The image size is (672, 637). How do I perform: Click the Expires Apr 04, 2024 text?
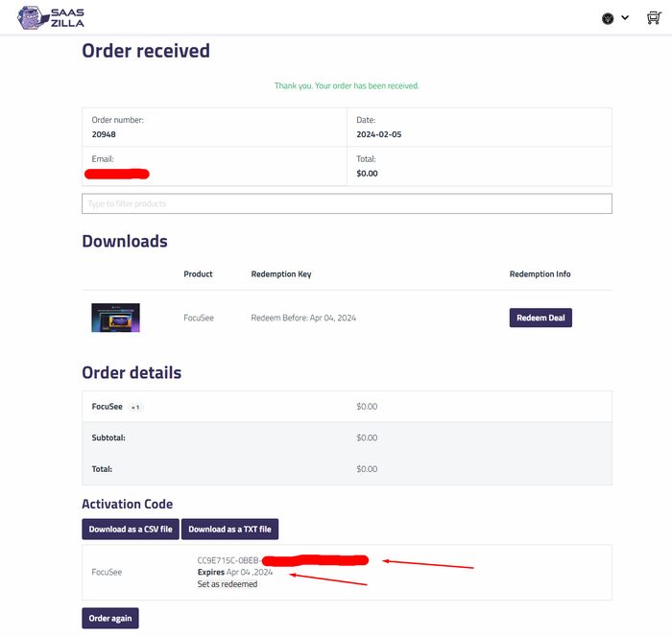tap(235, 572)
